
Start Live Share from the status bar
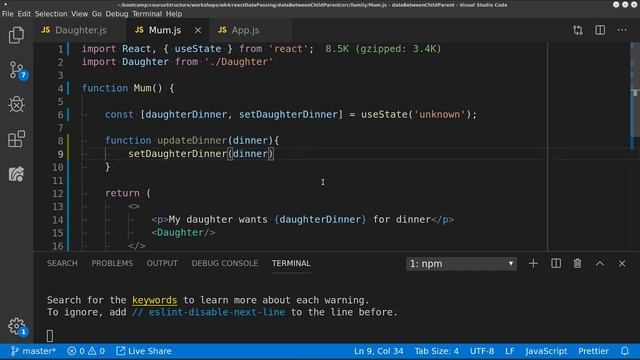[x=144, y=351]
